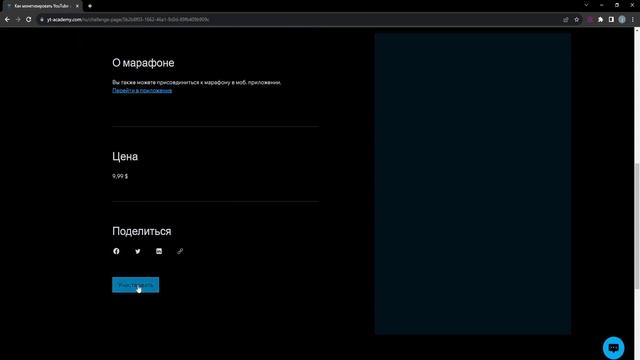The height and width of the screenshot is (360, 640).
Task: Click the page vertical scrollbar thumb
Action: [637, 227]
